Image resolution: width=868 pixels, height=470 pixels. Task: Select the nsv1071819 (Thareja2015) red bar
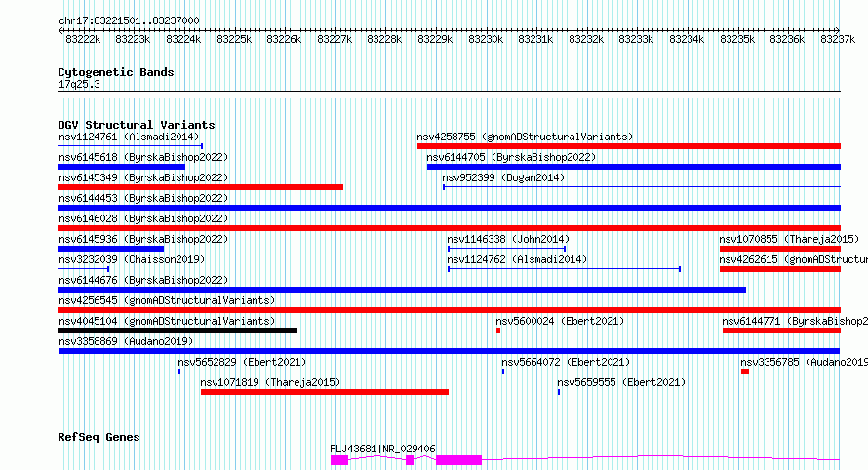pos(325,392)
